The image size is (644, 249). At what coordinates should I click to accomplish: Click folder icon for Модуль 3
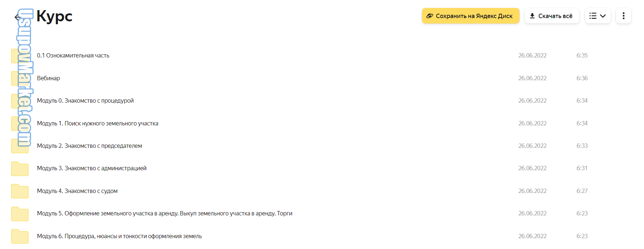(x=20, y=168)
